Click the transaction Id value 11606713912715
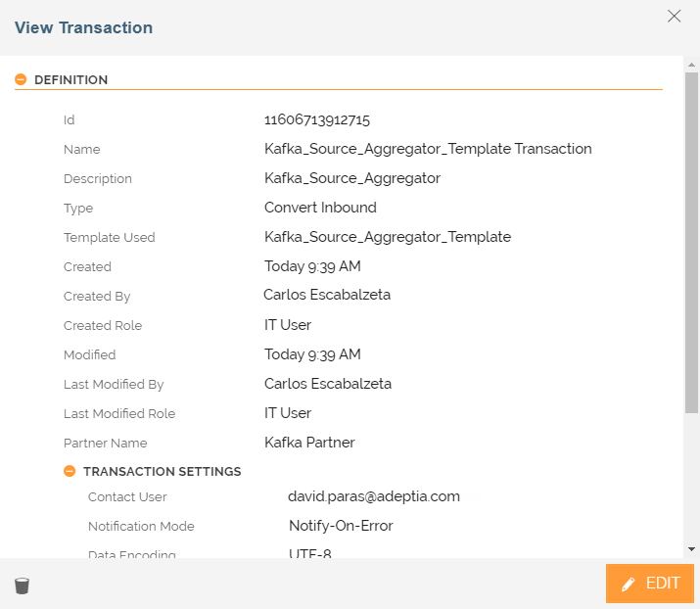700x609 pixels. coord(317,120)
